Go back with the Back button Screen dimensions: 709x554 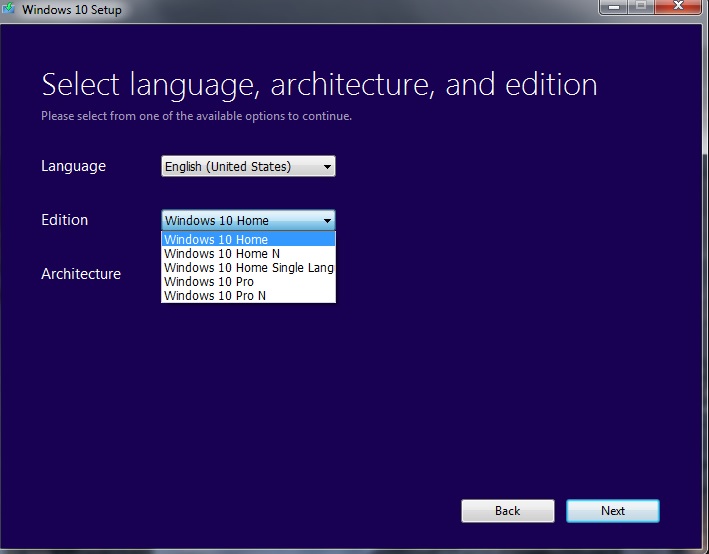pyautogui.click(x=507, y=511)
